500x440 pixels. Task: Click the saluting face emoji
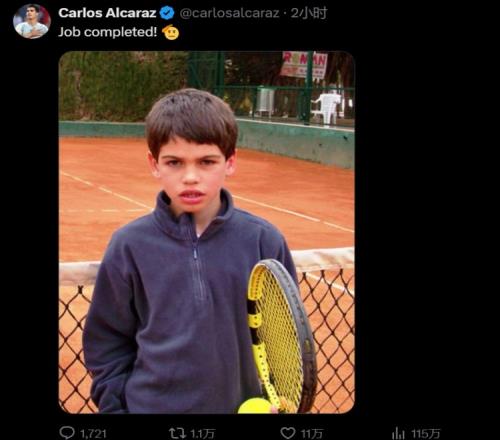point(170,32)
